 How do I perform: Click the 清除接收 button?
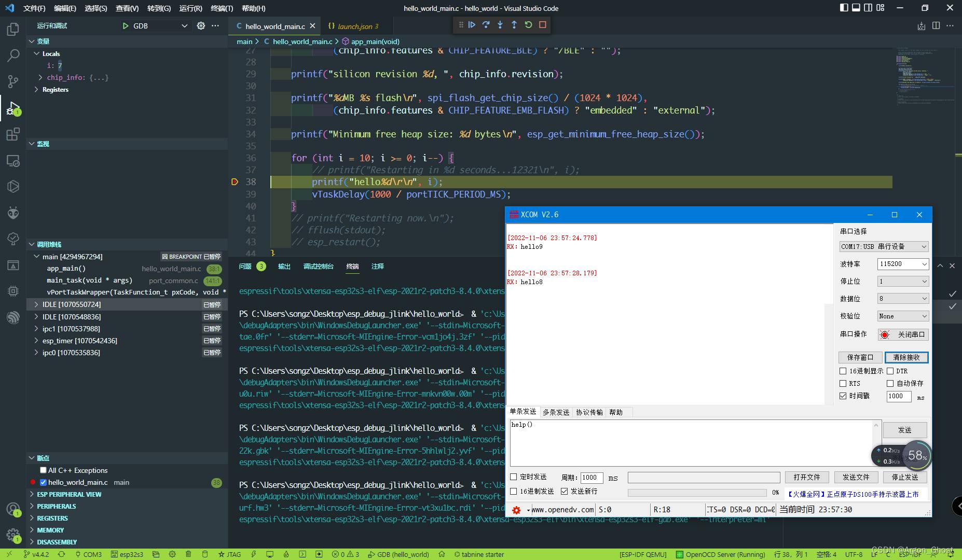pos(906,357)
